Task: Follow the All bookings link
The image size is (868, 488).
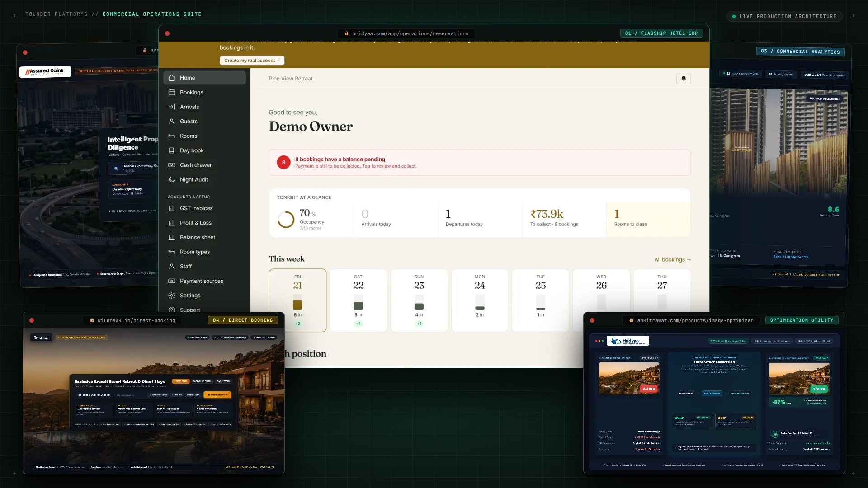Action: pos(672,259)
